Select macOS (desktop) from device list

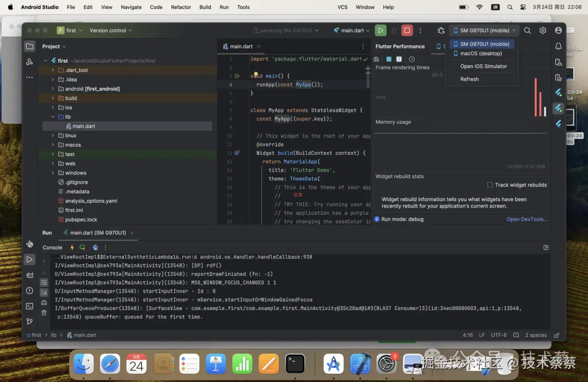click(x=481, y=53)
